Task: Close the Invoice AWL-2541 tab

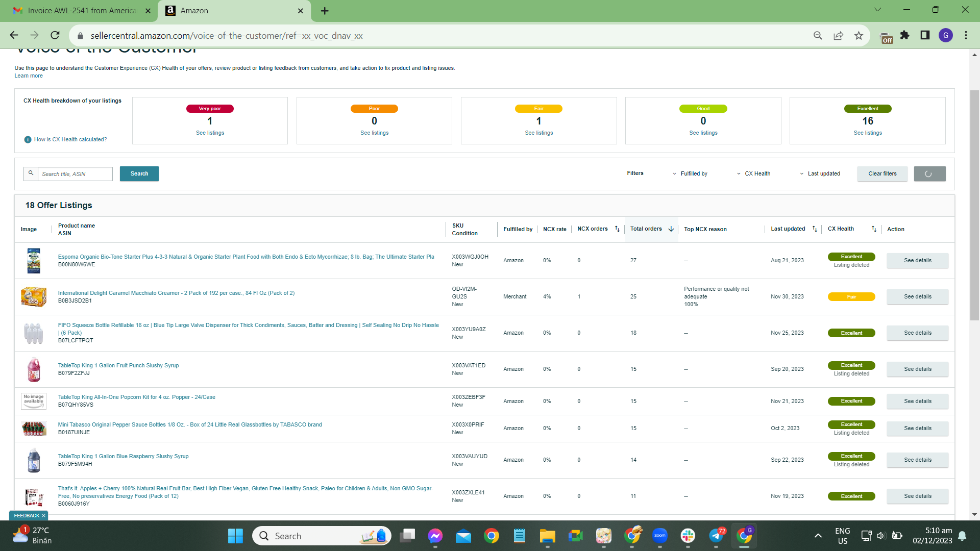Action: click(x=148, y=11)
